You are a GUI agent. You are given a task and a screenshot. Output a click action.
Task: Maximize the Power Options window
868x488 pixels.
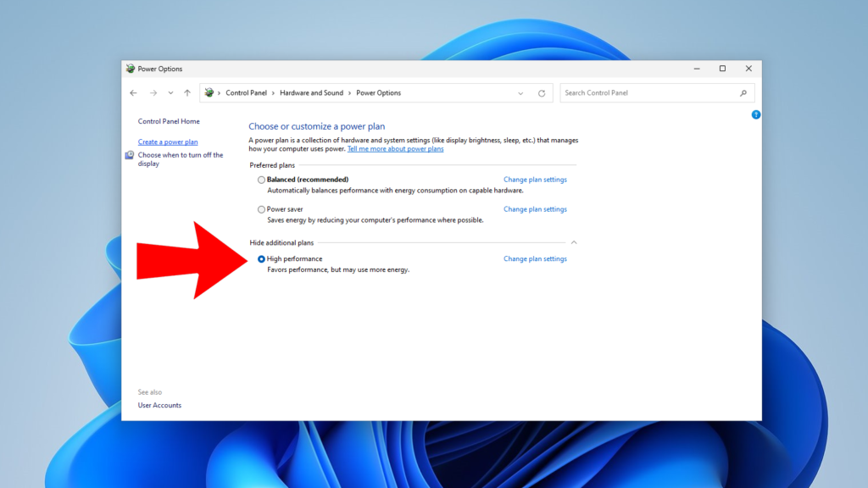tap(722, 69)
